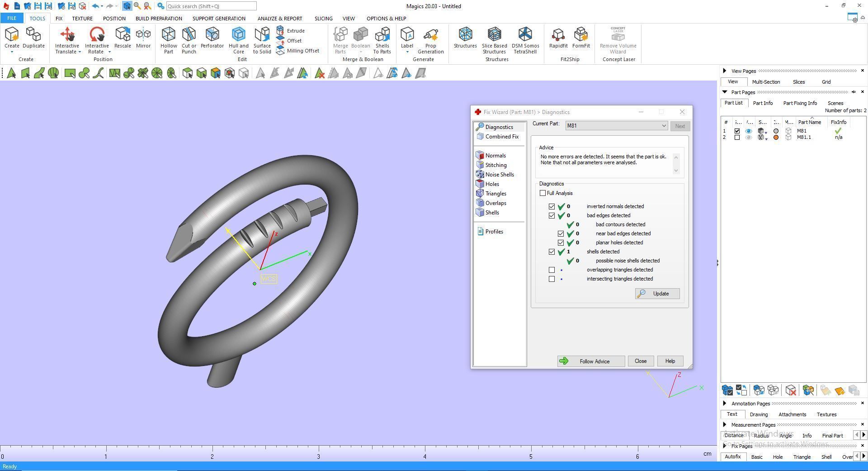The width and height of the screenshot is (868, 471).
Task: Collapse the Part Pages panel
Action: coord(725,92)
